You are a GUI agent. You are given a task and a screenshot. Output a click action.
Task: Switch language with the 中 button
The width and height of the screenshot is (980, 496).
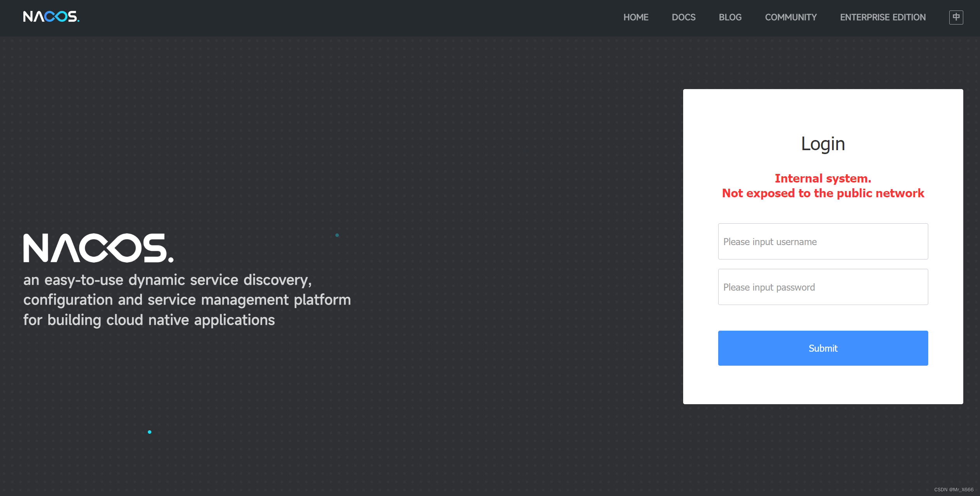[x=956, y=17]
